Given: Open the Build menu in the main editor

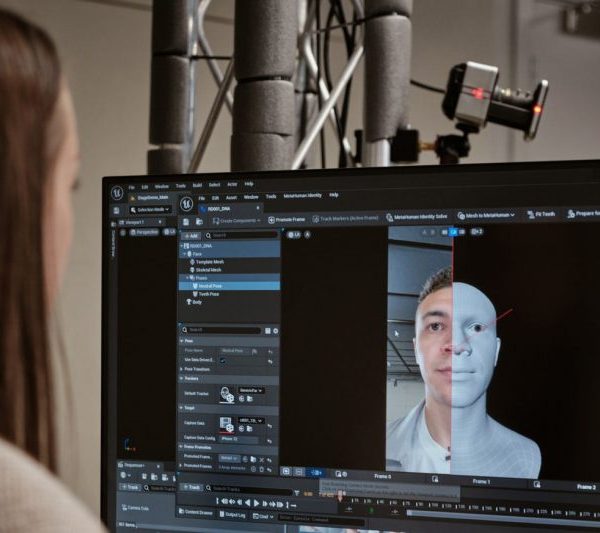Looking at the screenshot, I should [197, 185].
